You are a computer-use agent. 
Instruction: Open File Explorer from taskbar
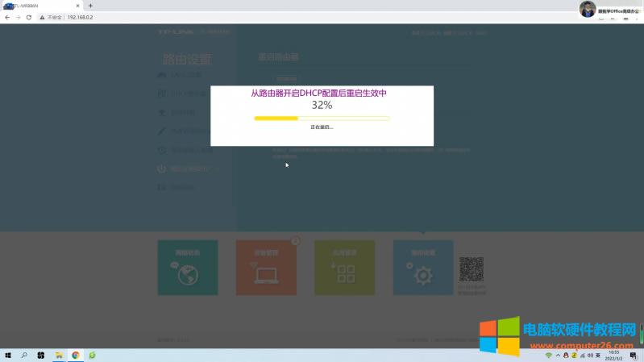click(59, 356)
